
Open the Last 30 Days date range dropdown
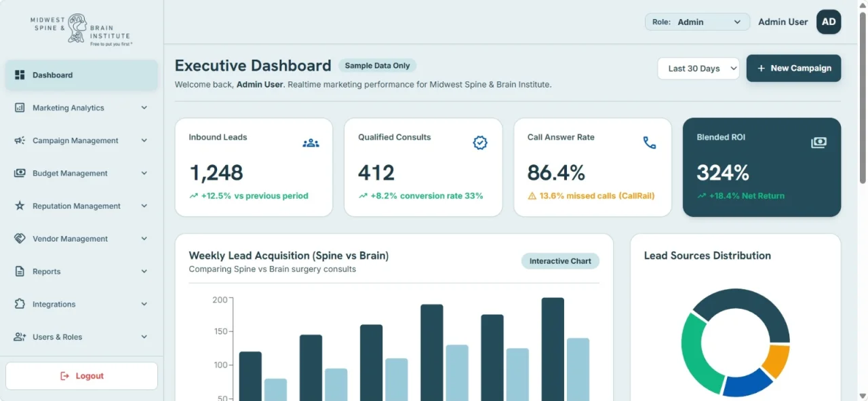coord(698,69)
